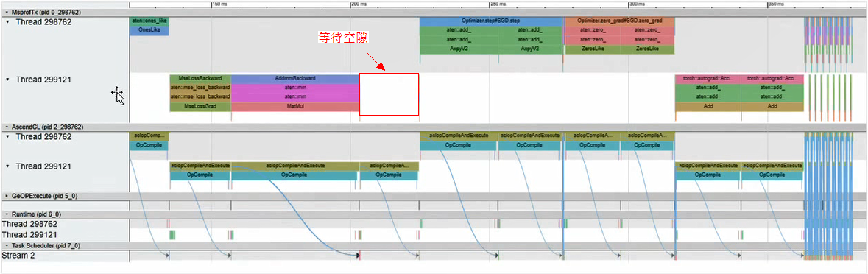Click the Optimizer.zero_grad#SGD.zero_grad slice
868x274 pixels.
tap(619, 21)
